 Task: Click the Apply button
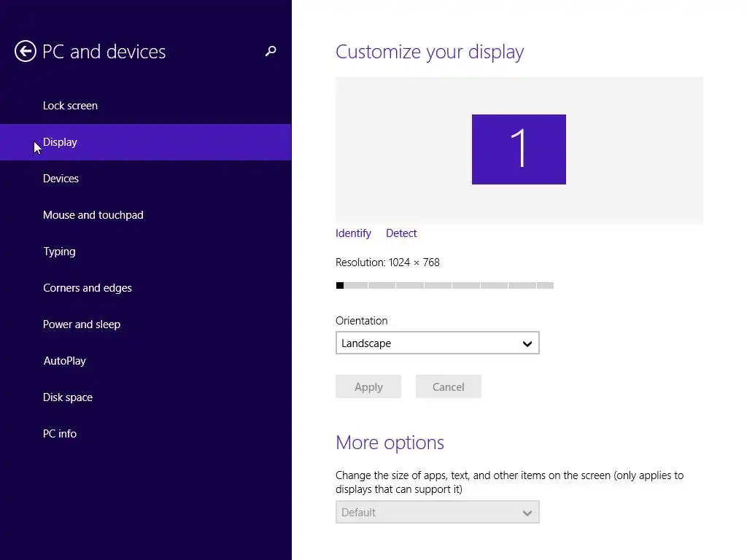[x=368, y=386]
